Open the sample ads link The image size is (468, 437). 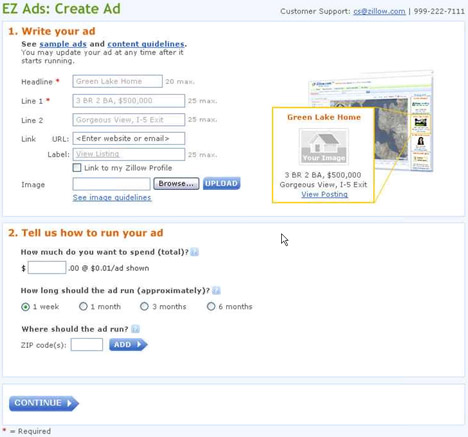63,44
